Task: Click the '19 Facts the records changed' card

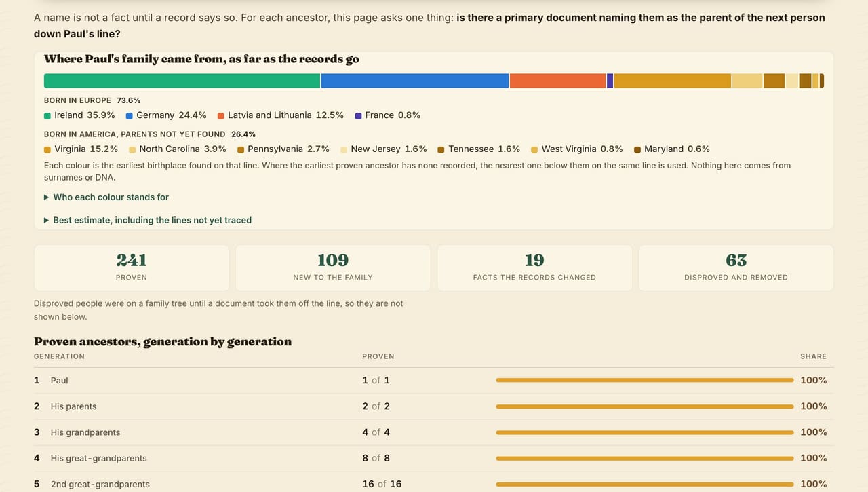Action: [x=534, y=268]
